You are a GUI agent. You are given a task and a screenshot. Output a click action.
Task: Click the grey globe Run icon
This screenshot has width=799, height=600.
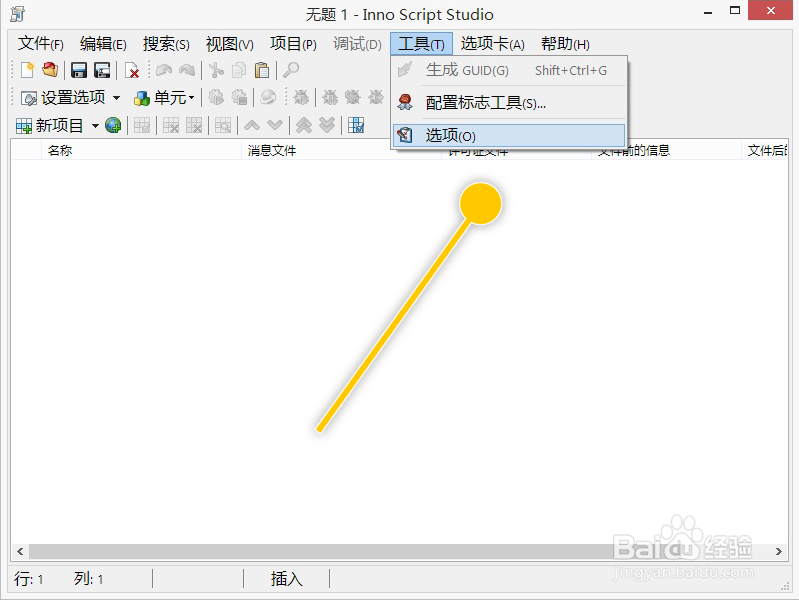tap(268, 97)
